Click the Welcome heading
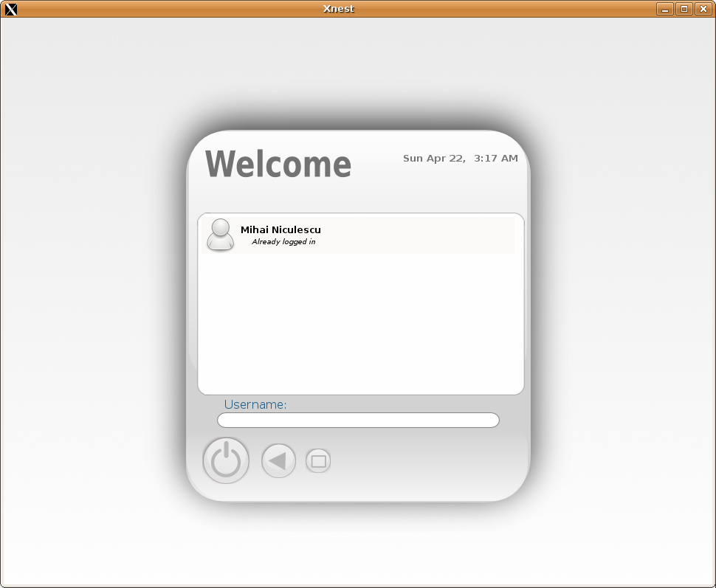Image resolution: width=716 pixels, height=588 pixels. pyautogui.click(x=278, y=164)
